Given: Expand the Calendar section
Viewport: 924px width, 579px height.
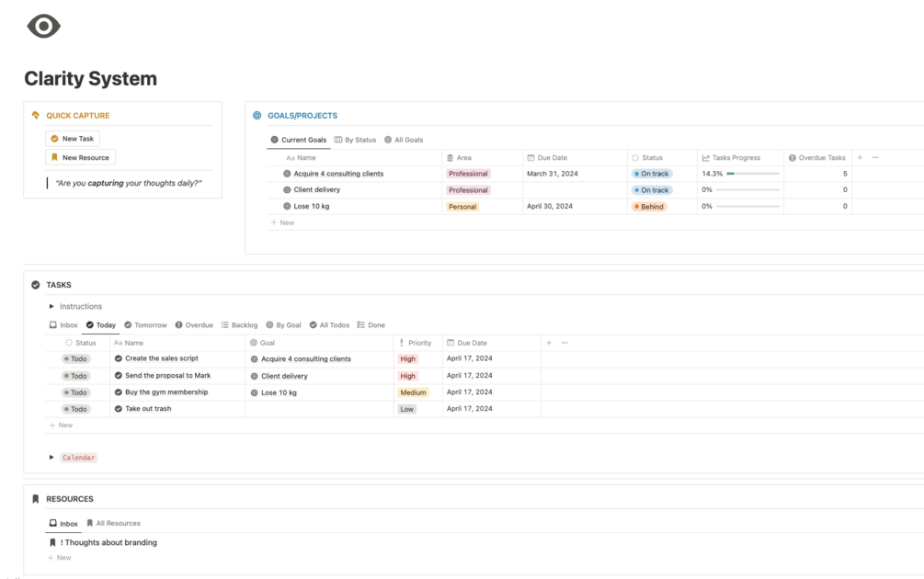Looking at the screenshot, I should pos(51,457).
